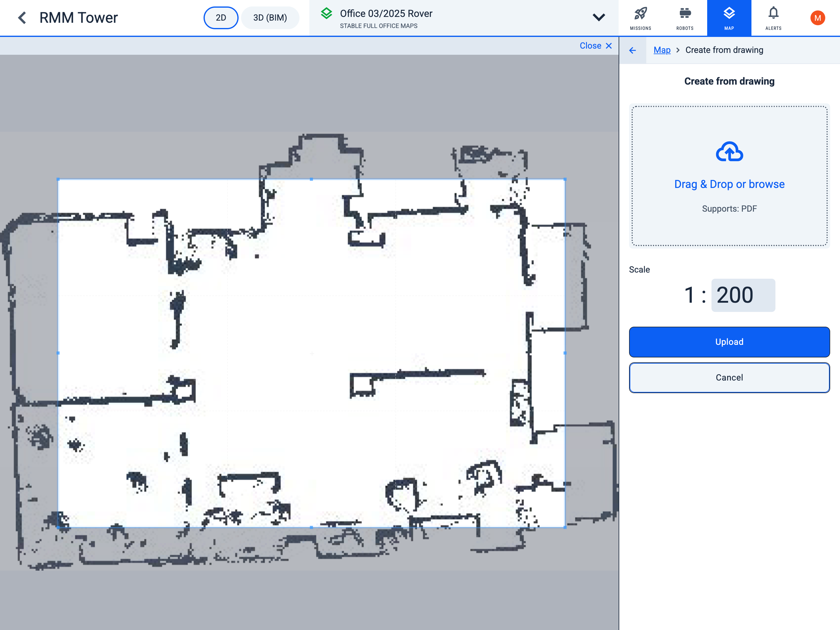The image size is (840, 630).
Task: Click the top-middle resize handle of the drawing
Action: tap(311, 179)
